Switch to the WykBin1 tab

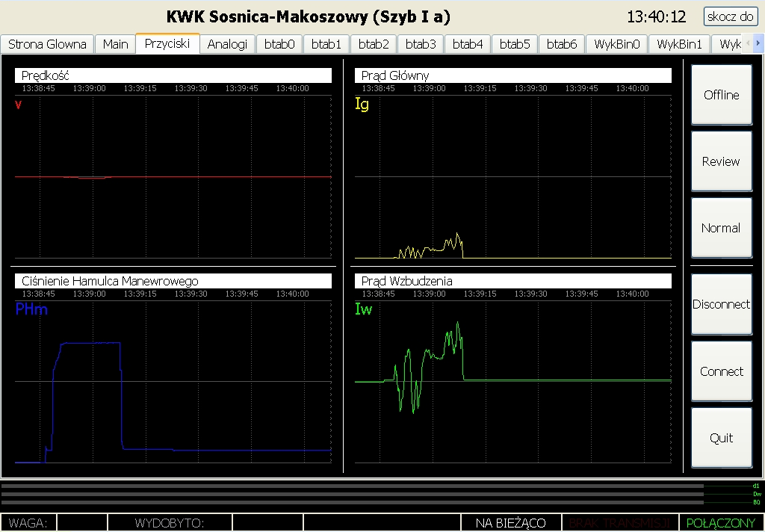point(679,44)
